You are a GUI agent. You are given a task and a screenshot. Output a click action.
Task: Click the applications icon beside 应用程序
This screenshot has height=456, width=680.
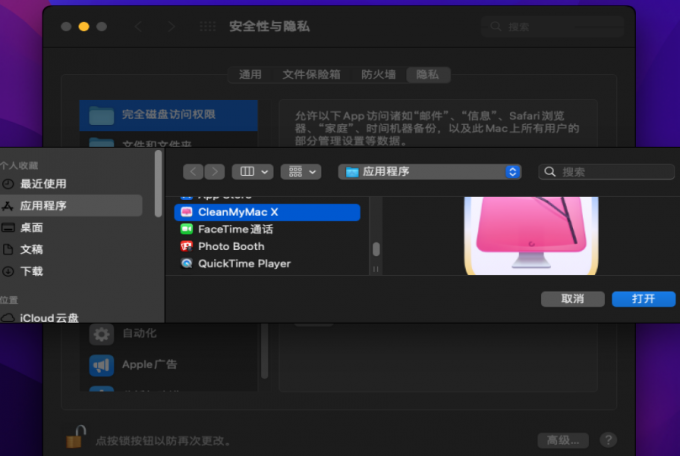pos(8,206)
